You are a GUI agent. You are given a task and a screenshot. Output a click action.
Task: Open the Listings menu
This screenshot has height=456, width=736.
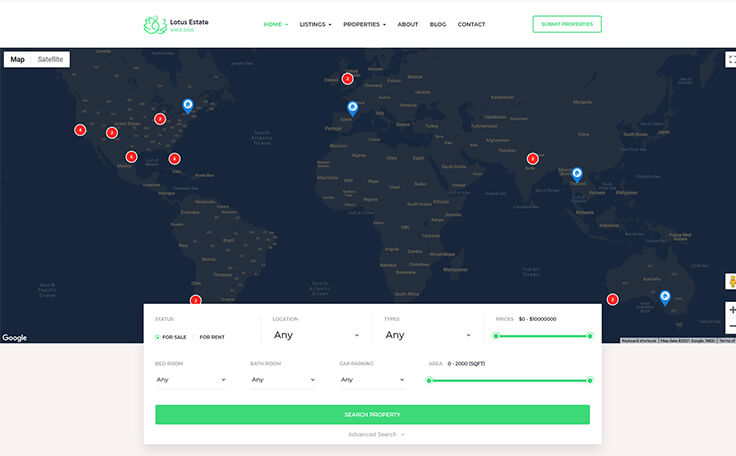(316, 24)
